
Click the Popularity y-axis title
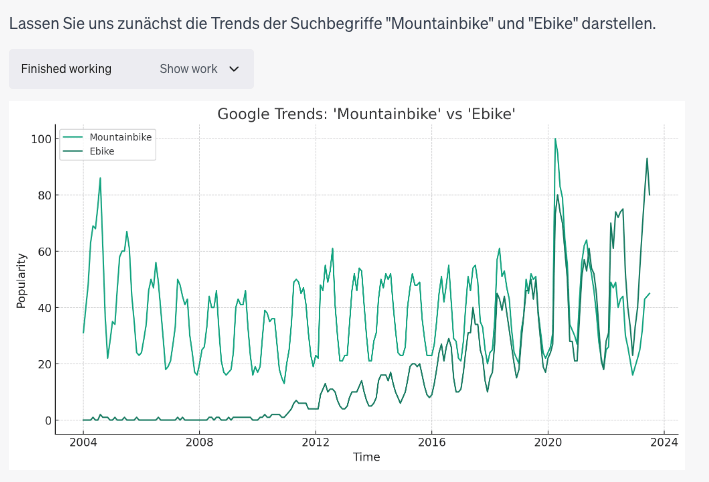click(21, 279)
